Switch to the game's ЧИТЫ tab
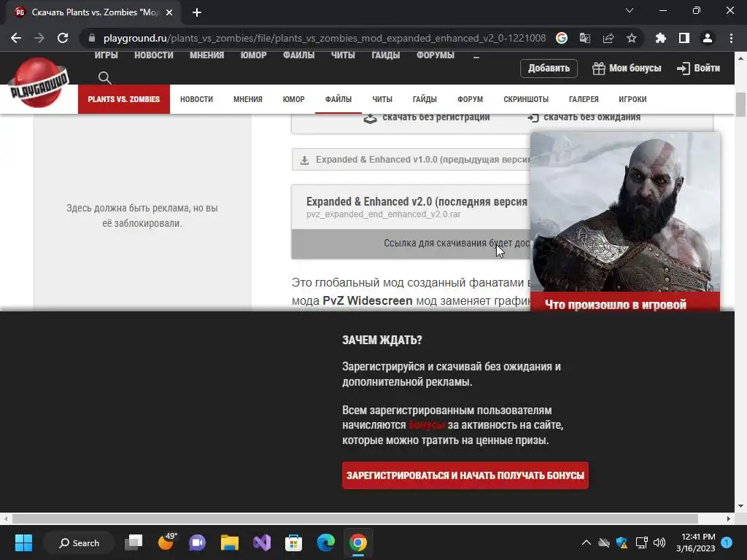 pyautogui.click(x=382, y=99)
